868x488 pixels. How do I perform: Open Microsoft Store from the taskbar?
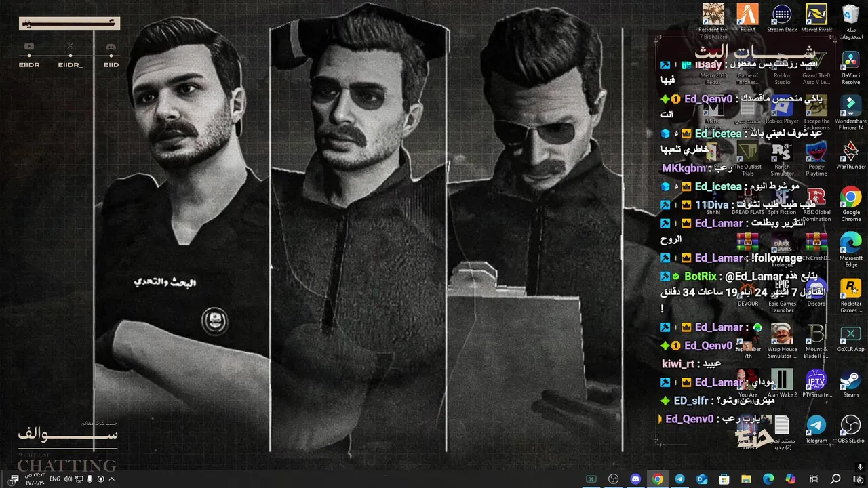[724, 479]
